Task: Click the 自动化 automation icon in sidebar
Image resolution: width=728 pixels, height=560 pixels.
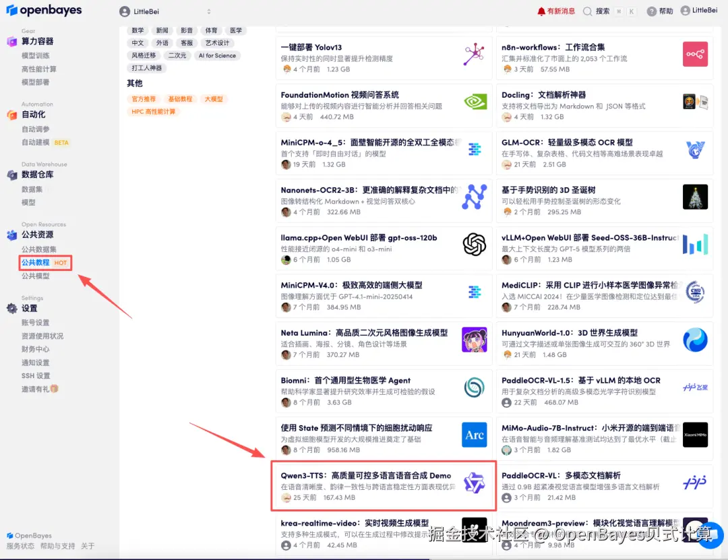Action: pos(12,114)
